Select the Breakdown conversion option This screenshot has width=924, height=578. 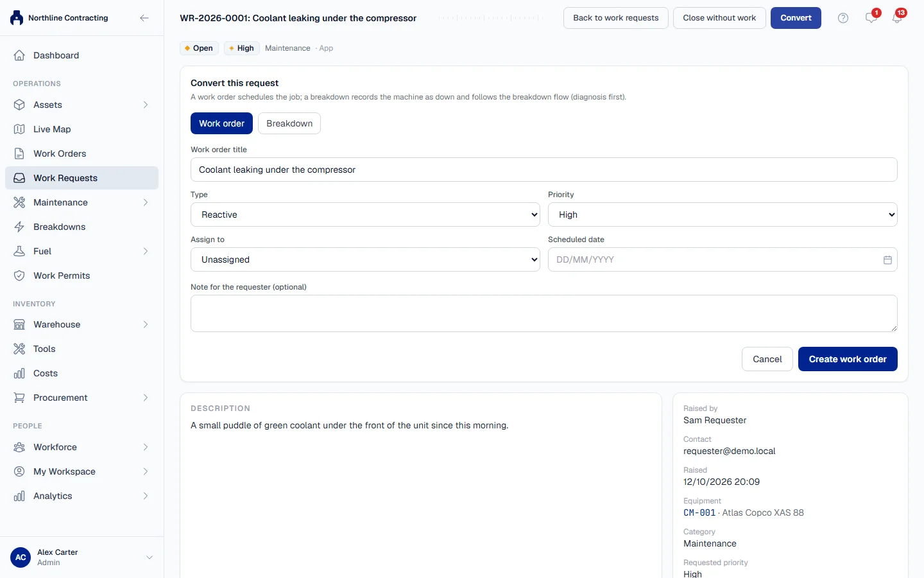coord(289,123)
